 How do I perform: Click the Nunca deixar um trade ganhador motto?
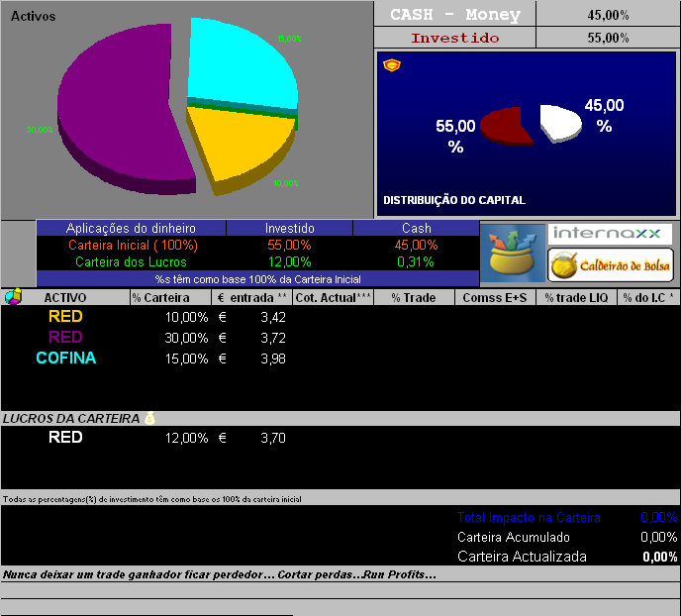(x=220, y=574)
